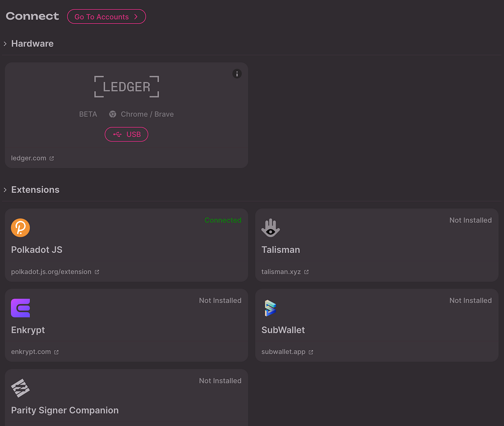The width and height of the screenshot is (504, 426).
Task: Open the info tooltip on the Ledger card
Action: click(237, 74)
